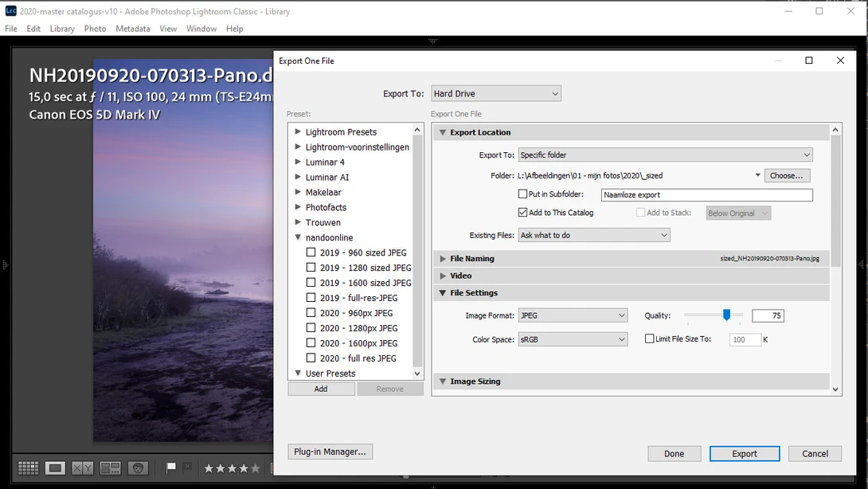Open the Help menu

(235, 29)
